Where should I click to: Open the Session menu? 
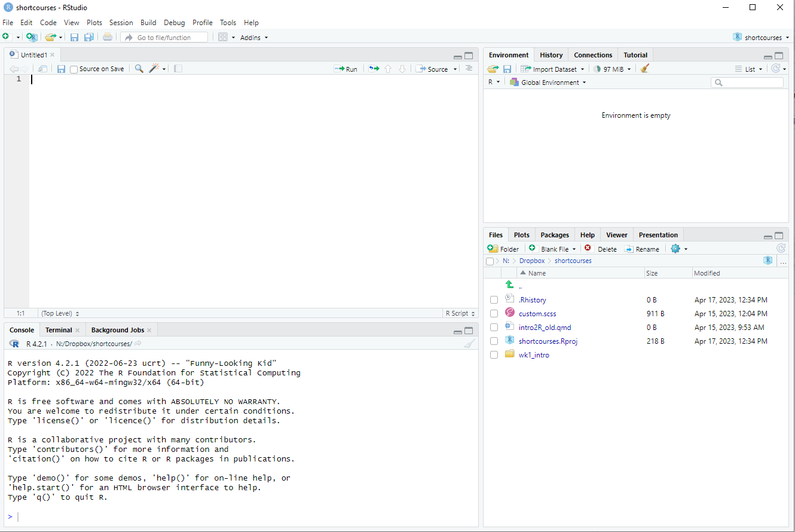coord(121,23)
